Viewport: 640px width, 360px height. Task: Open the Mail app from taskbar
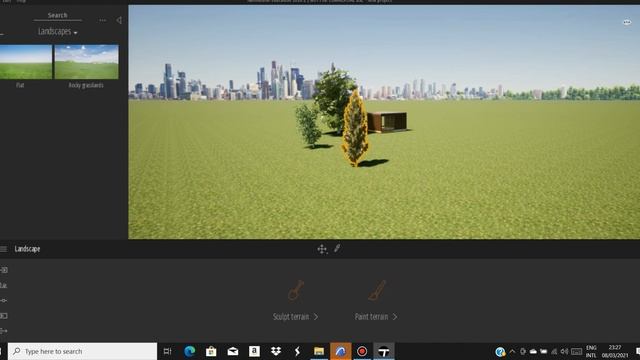(233, 351)
